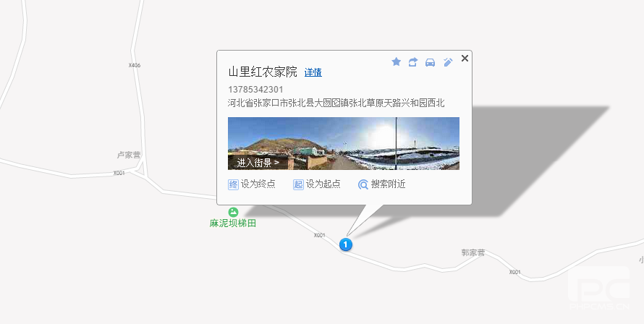This screenshot has height=324, width=644.
Task: Click the 郭家营 village label on map
Action: coord(473,252)
